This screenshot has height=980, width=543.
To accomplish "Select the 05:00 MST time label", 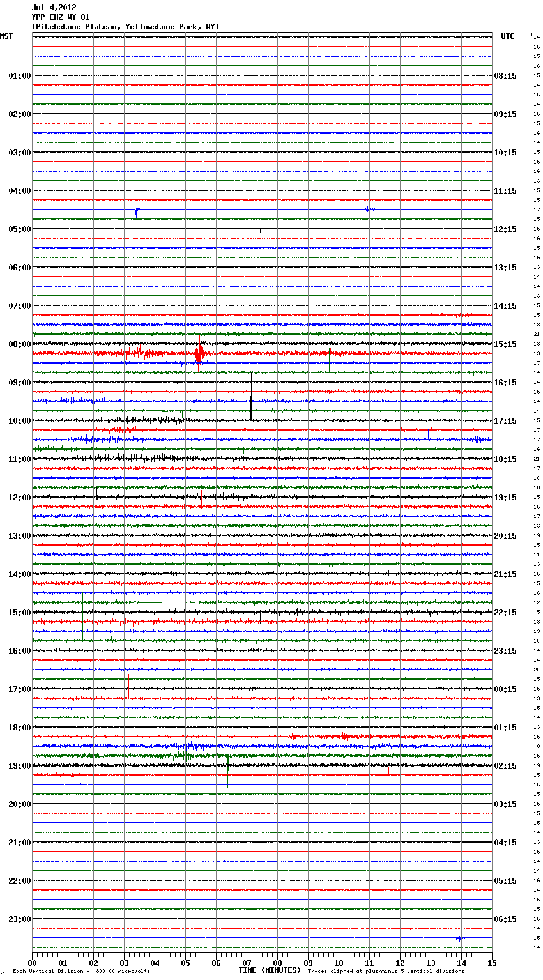I will point(19,229).
